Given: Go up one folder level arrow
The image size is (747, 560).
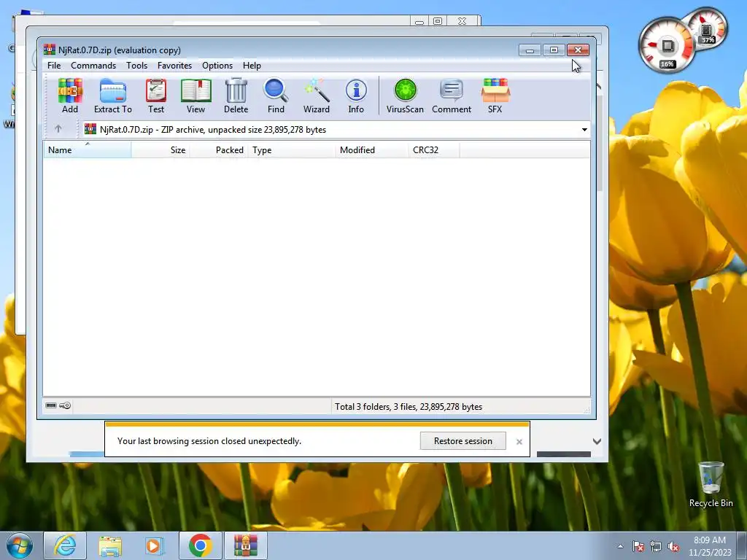Looking at the screenshot, I should tap(58, 129).
